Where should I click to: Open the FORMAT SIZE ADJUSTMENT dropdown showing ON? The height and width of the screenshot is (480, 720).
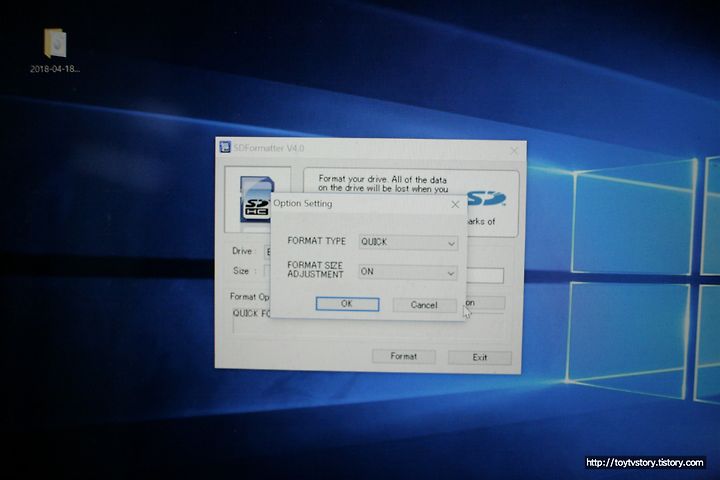click(x=408, y=272)
